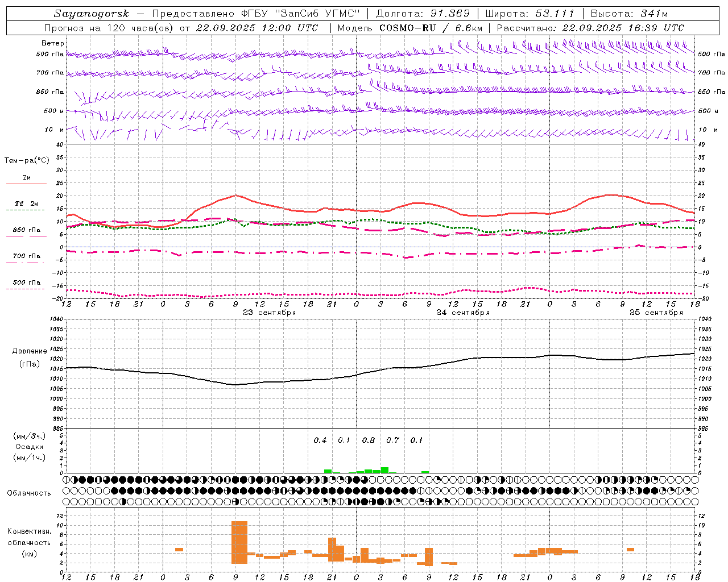The width and height of the screenshot is (728, 582).
Task: Click the dashed line sample under "Td 2м"
Action: click(25, 210)
